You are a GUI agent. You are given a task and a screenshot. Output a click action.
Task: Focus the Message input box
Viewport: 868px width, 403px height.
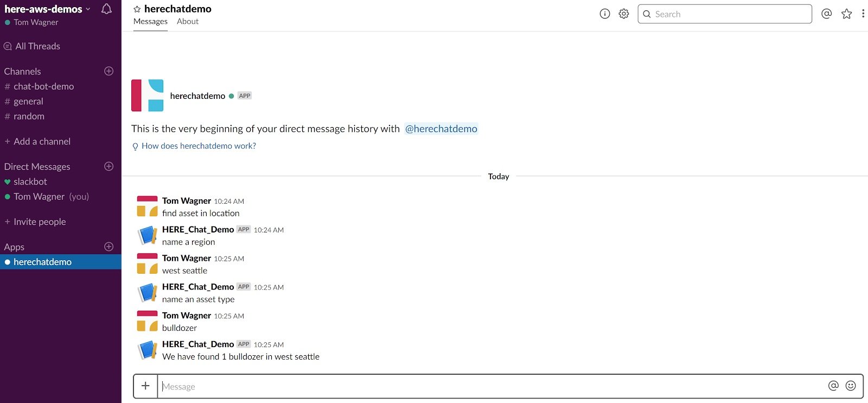(491, 386)
